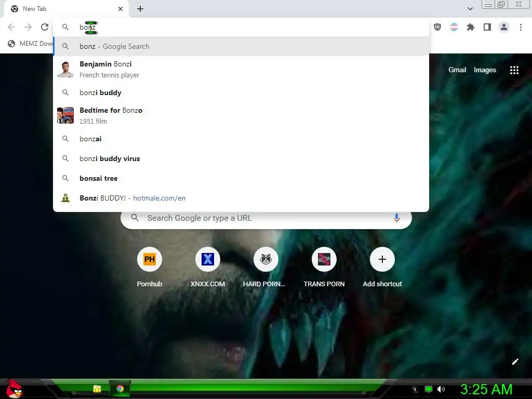Viewport: 532px width, 399px height.
Task: Open Bonzi BUDDY! hotmale.com/en suggestion
Action: pyautogui.click(x=241, y=198)
